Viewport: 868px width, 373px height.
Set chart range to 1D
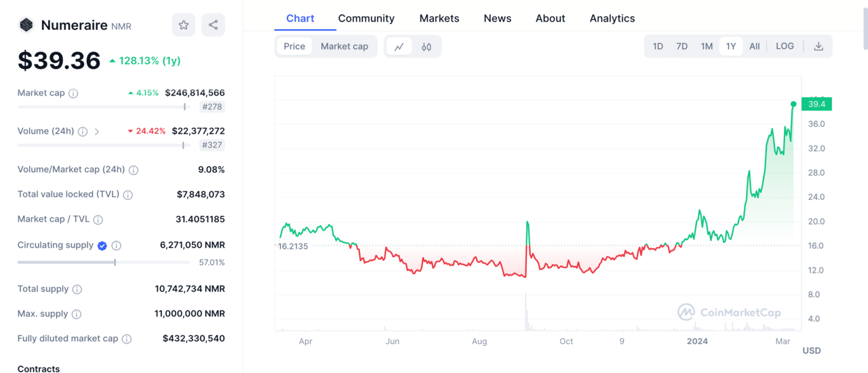pyautogui.click(x=658, y=46)
